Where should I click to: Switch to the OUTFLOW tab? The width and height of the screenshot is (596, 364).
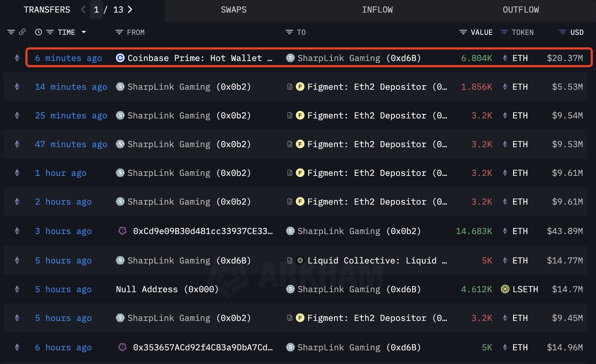coord(521,10)
